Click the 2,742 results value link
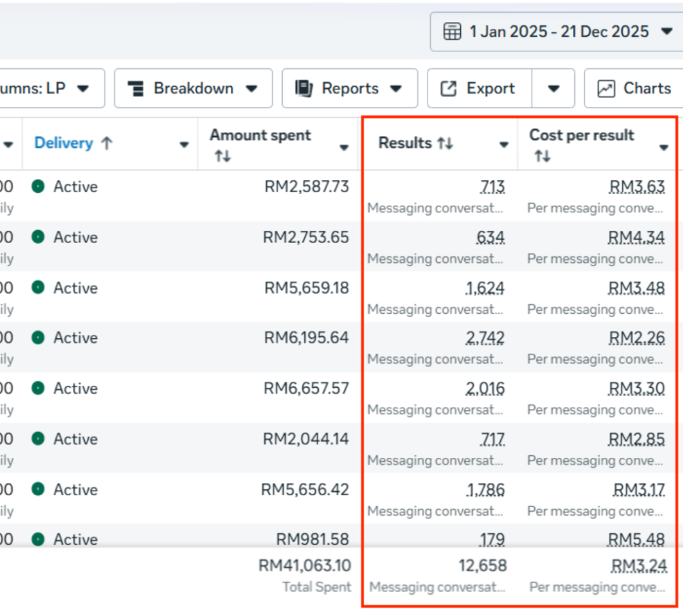683x616 pixels. [485, 338]
